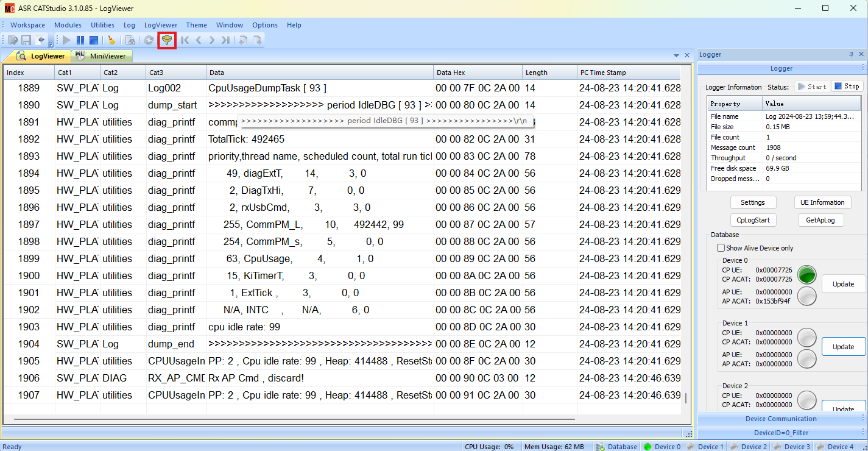Screen dimensions: 868x451
Task: Switch to the MiniViewer tab
Action: point(101,56)
